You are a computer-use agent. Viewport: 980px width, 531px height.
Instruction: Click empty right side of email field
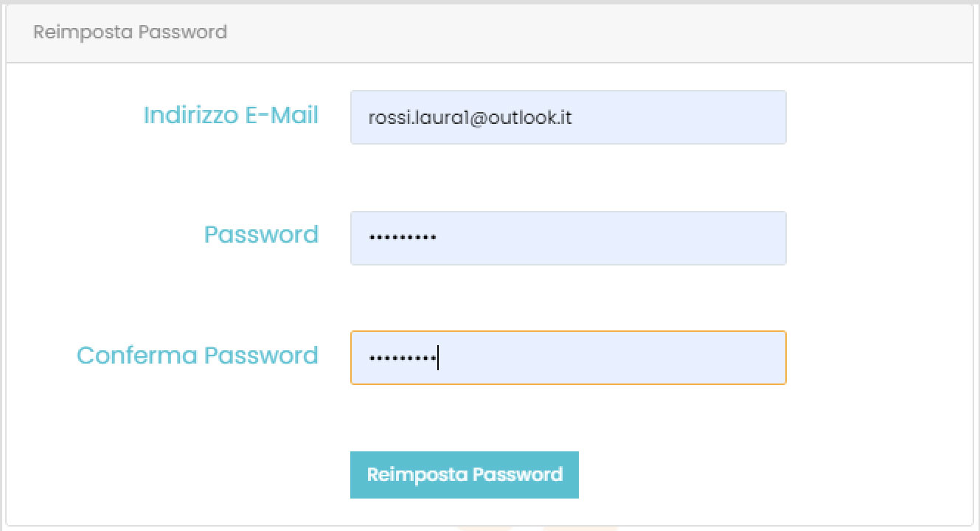701,117
